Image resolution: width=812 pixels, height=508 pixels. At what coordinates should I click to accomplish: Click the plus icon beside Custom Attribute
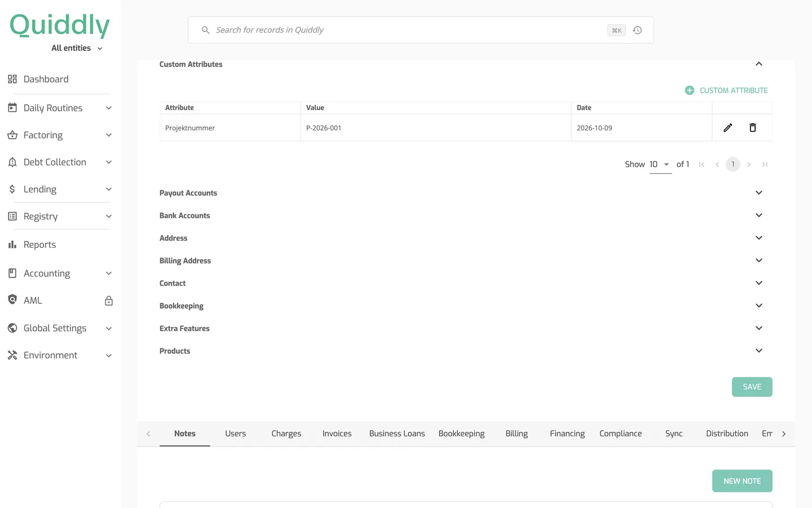[x=690, y=90]
